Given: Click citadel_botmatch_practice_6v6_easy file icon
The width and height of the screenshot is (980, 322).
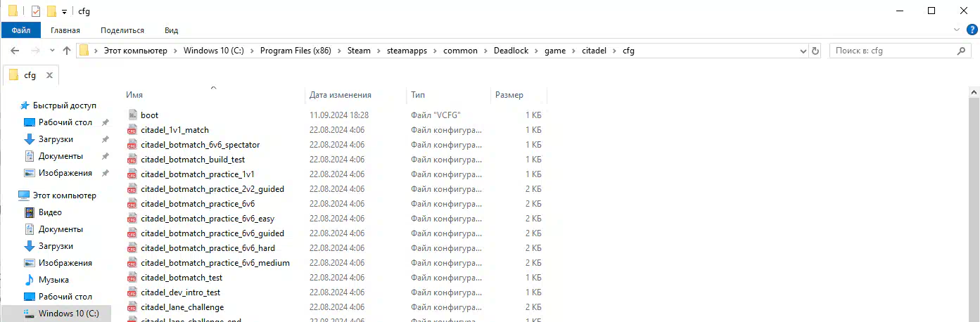Looking at the screenshot, I should pyautogui.click(x=132, y=219).
